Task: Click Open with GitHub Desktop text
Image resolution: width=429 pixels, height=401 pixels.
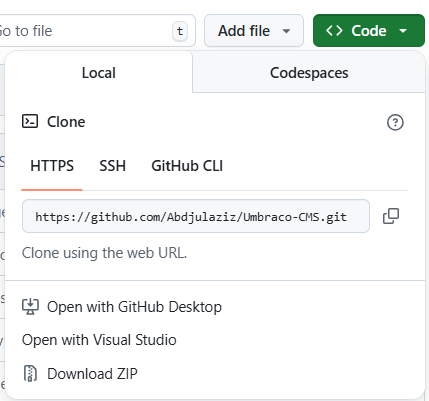Action: pos(134,307)
